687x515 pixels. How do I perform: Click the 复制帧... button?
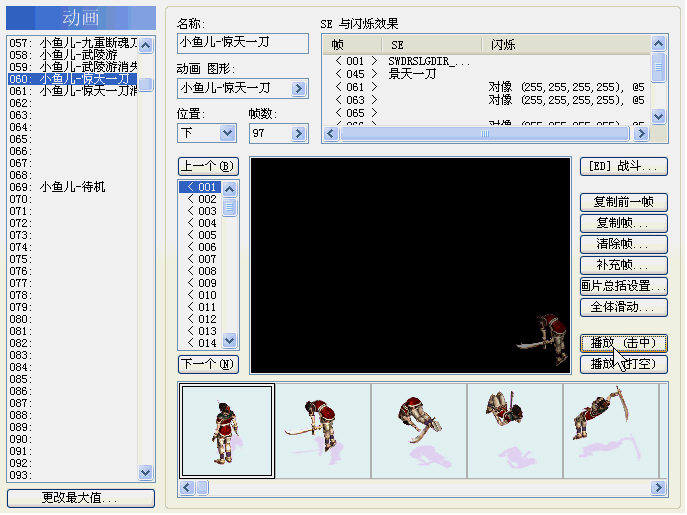tap(624, 223)
